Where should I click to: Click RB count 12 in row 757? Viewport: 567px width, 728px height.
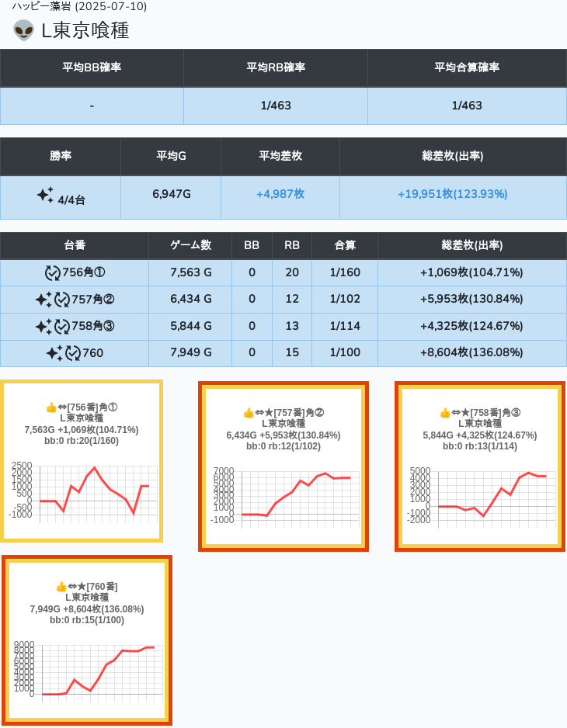tap(292, 299)
